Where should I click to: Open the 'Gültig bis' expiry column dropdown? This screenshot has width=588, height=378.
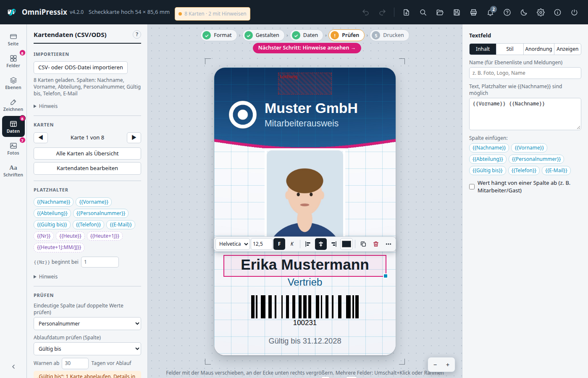pyautogui.click(x=87, y=349)
